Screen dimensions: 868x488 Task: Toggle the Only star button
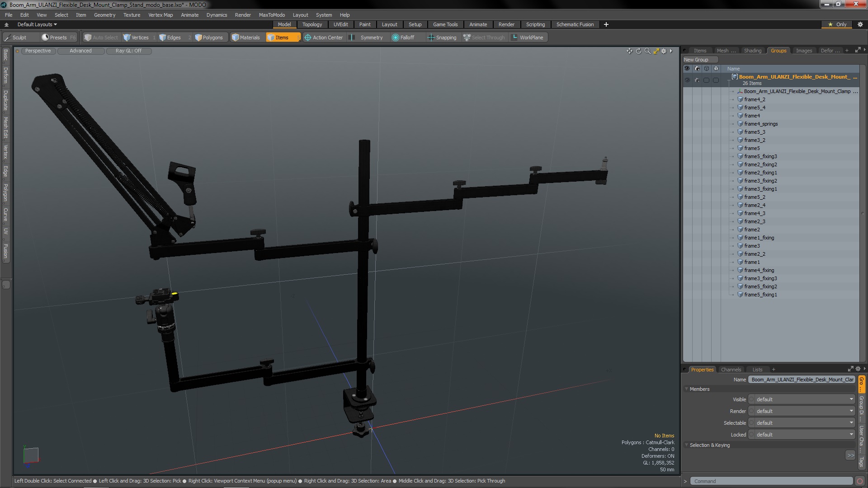tap(837, 24)
